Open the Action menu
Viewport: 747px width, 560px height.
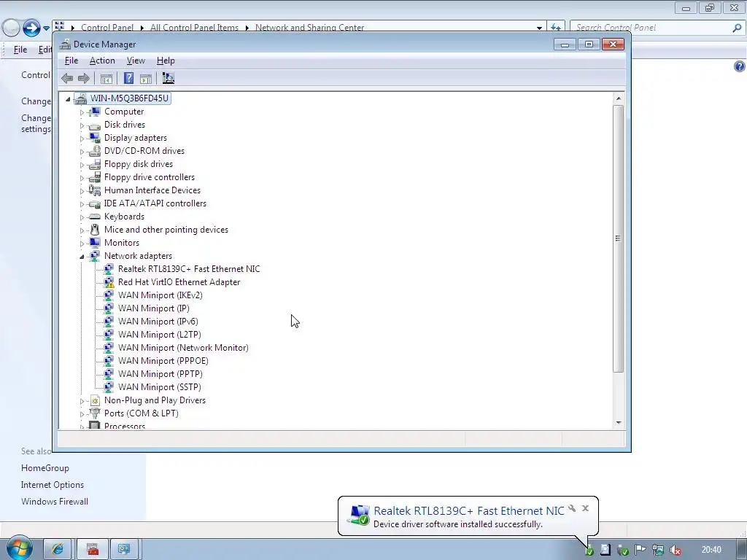pos(102,61)
